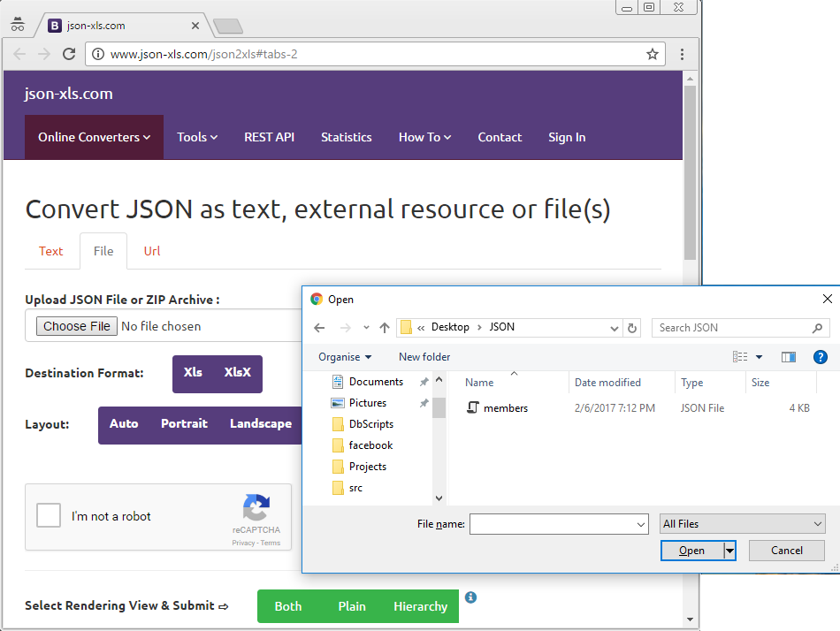Open dialog help question mark icon
840x631 pixels.
tap(821, 357)
